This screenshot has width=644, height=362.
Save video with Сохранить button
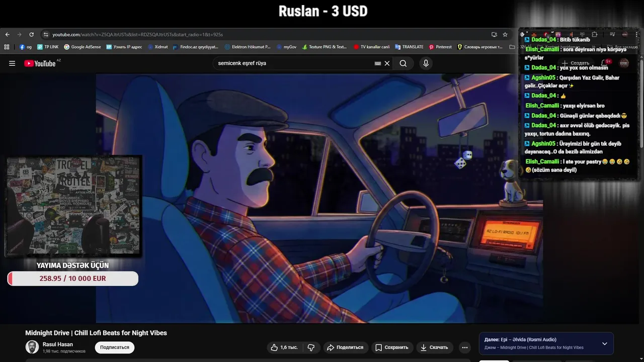[391, 347]
